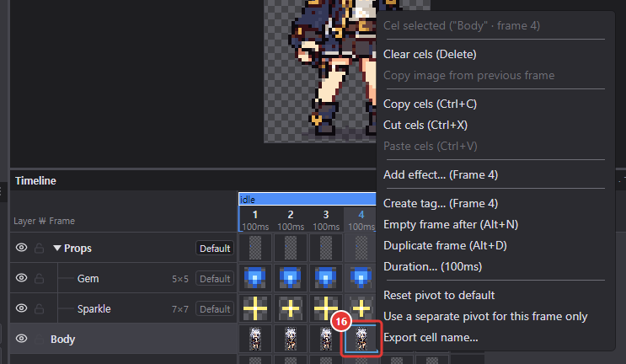Open Default dropdown for Sparkle layer

point(215,309)
